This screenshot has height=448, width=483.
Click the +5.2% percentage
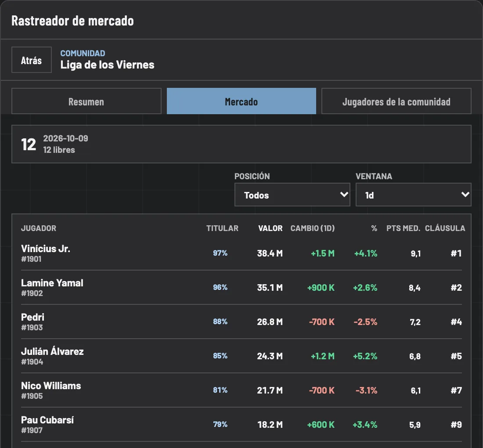(x=365, y=356)
